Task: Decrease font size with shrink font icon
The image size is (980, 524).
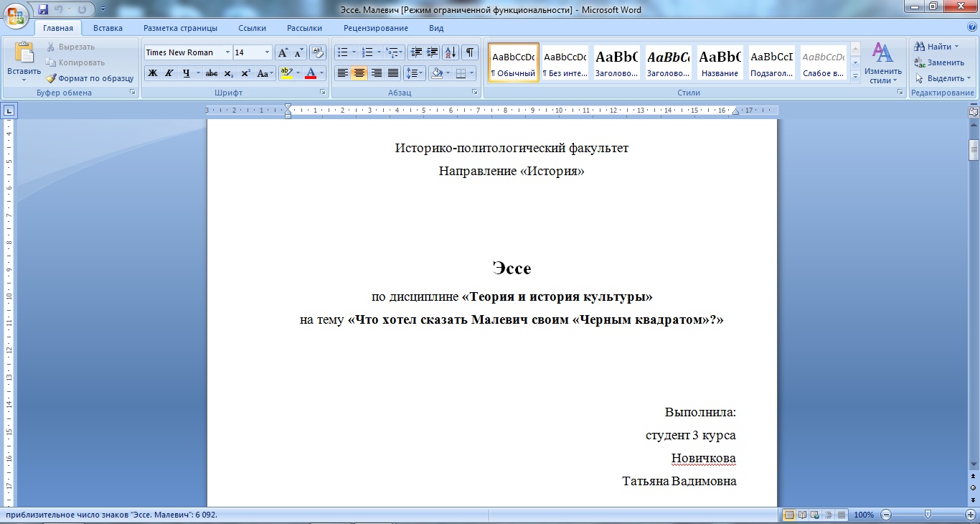Action: pos(298,52)
